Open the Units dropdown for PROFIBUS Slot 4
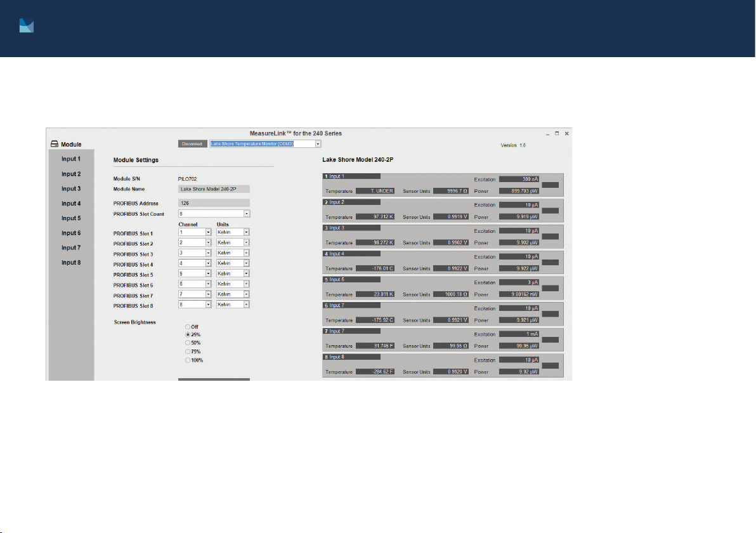This screenshot has height=533, width=756. click(x=246, y=263)
